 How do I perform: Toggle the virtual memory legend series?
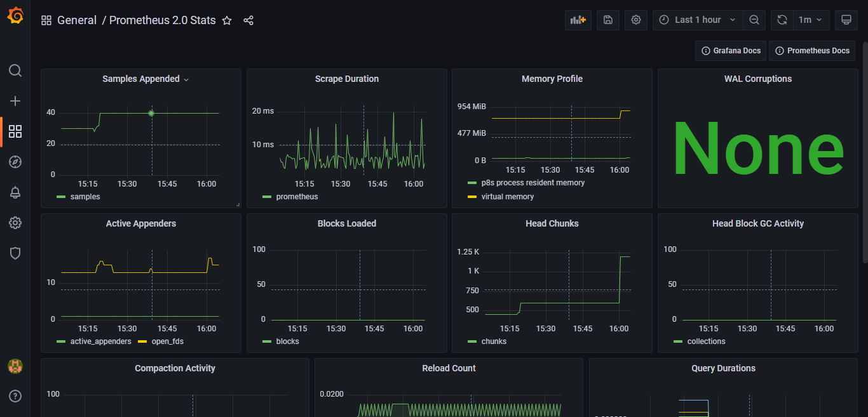tap(507, 197)
